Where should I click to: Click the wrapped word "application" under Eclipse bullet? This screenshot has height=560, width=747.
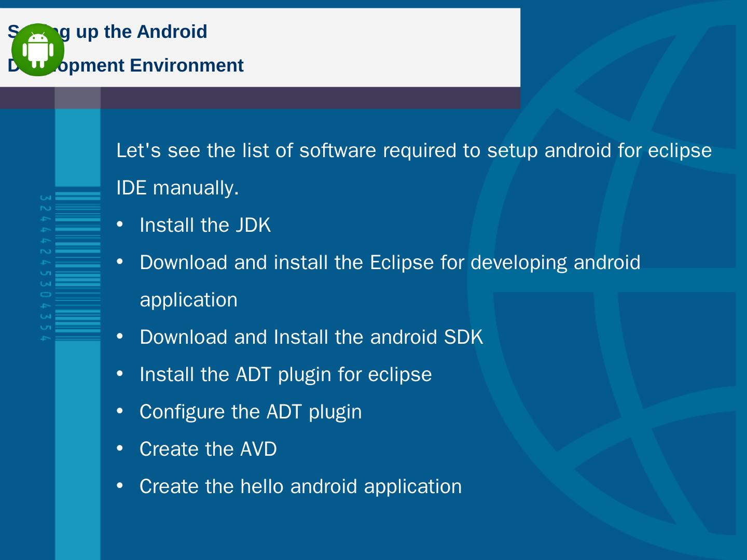[x=189, y=300]
